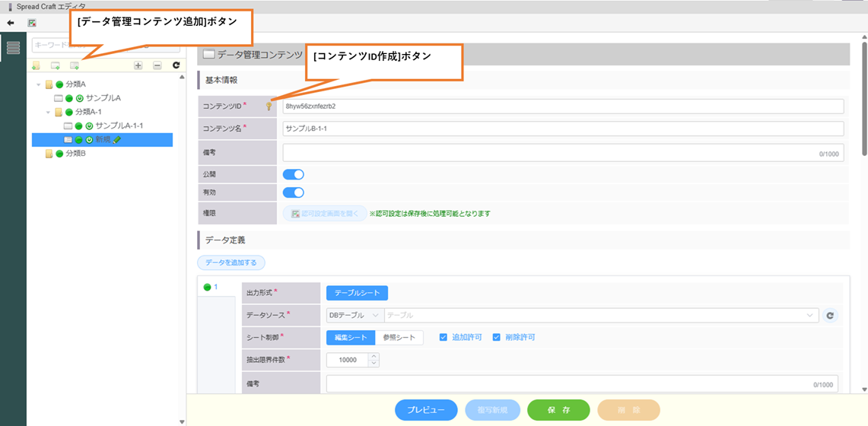
Task: Click the collapse all minus icon
Action: tap(157, 66)
